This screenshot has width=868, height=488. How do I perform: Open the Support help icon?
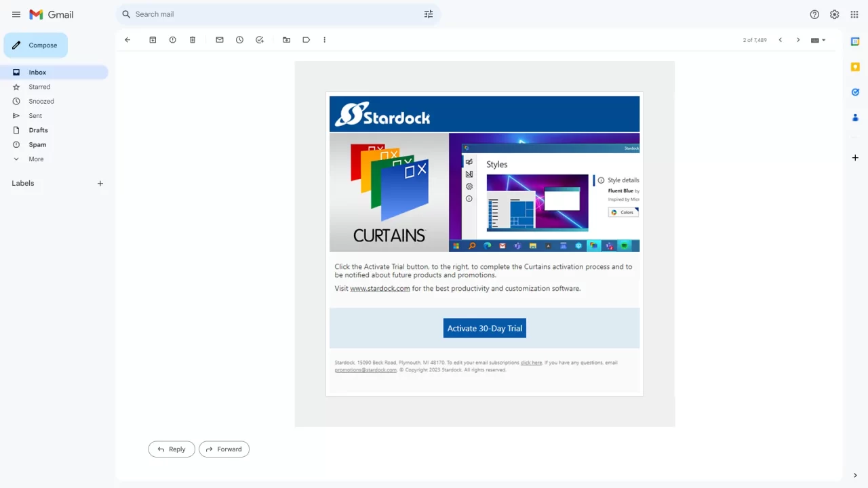coord(814,14)
